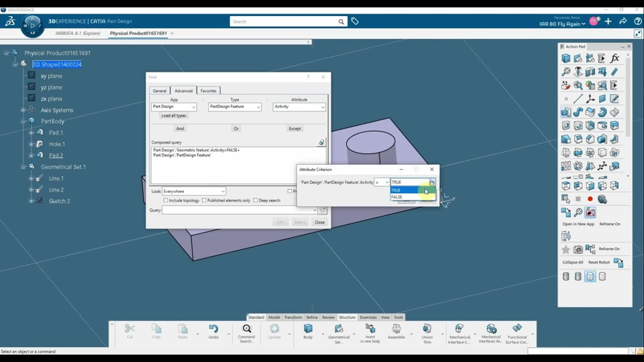
Task: Select Sketch.3 in the tree
Action: pos(59,201)
